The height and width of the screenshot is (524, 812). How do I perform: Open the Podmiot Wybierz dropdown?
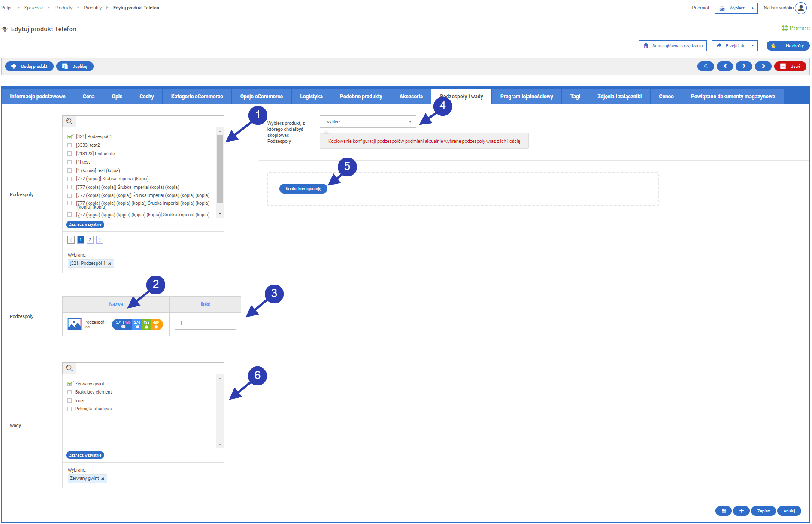(x=736, y=8)
